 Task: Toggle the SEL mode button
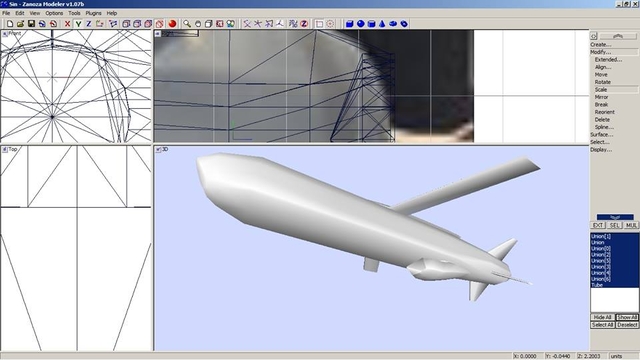(614, 225)
